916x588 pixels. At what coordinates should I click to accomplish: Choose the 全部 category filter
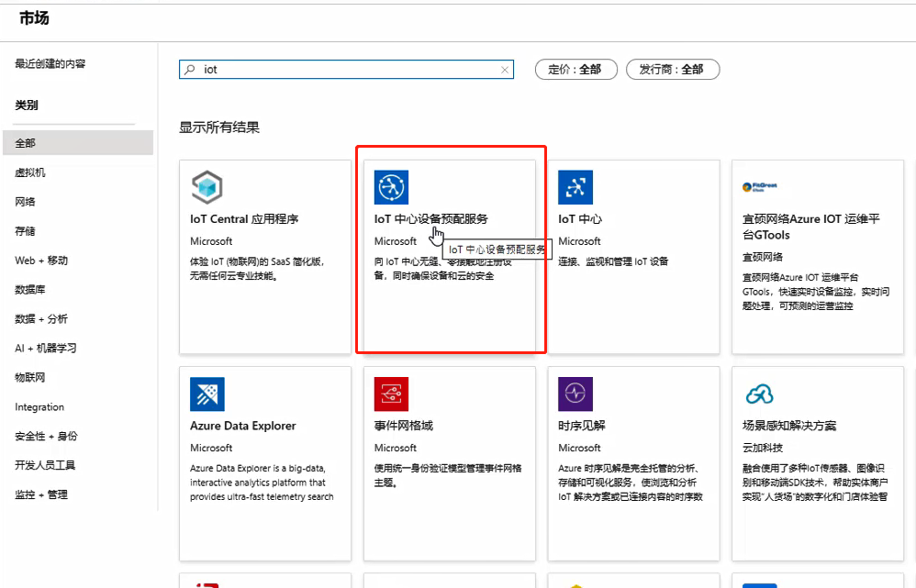[x=27, y=142]
